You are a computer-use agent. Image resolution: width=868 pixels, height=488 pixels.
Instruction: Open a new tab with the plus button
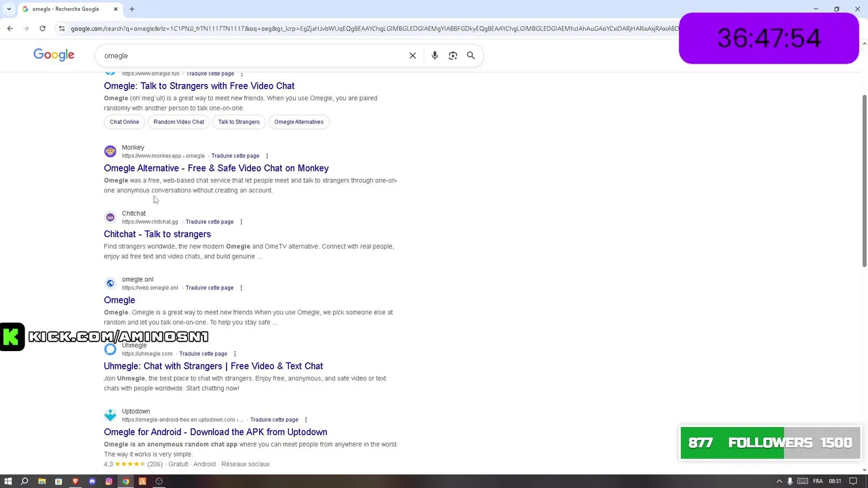click(x=132, y=9)
